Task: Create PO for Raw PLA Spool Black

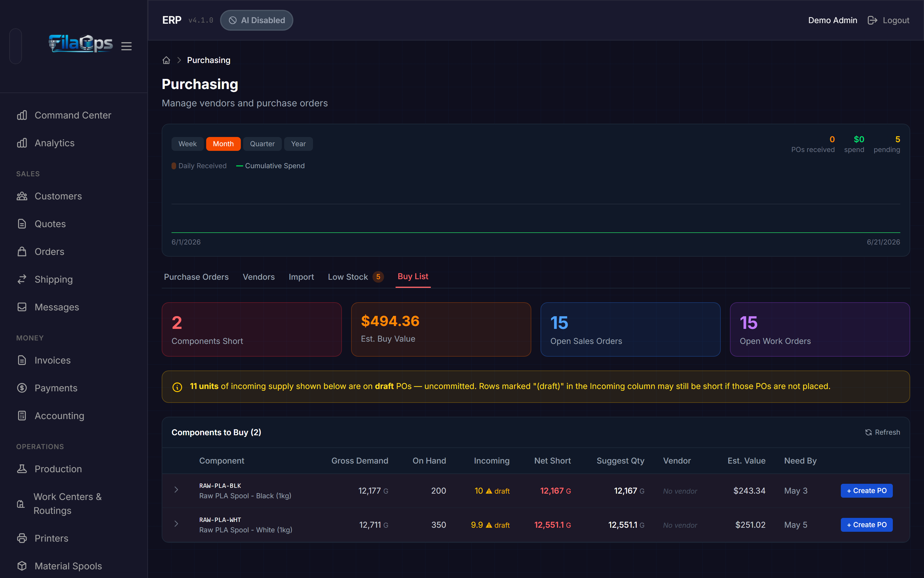Action: point(866,491)
